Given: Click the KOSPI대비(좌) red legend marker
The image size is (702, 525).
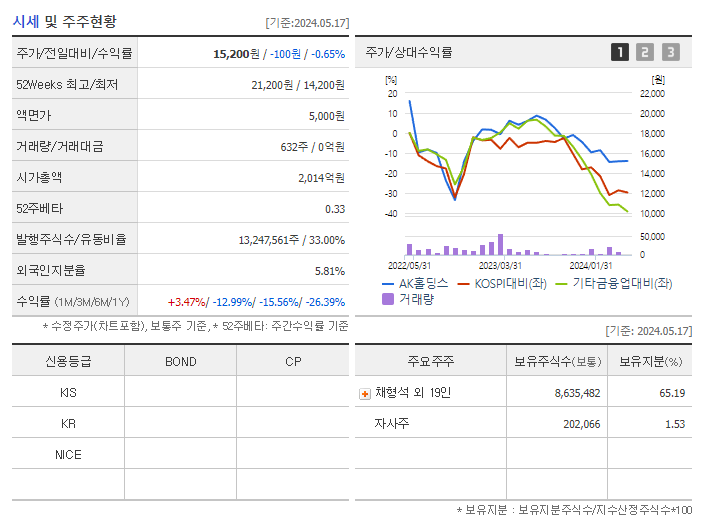Looking at the screenshot, I should coord(463,284).
